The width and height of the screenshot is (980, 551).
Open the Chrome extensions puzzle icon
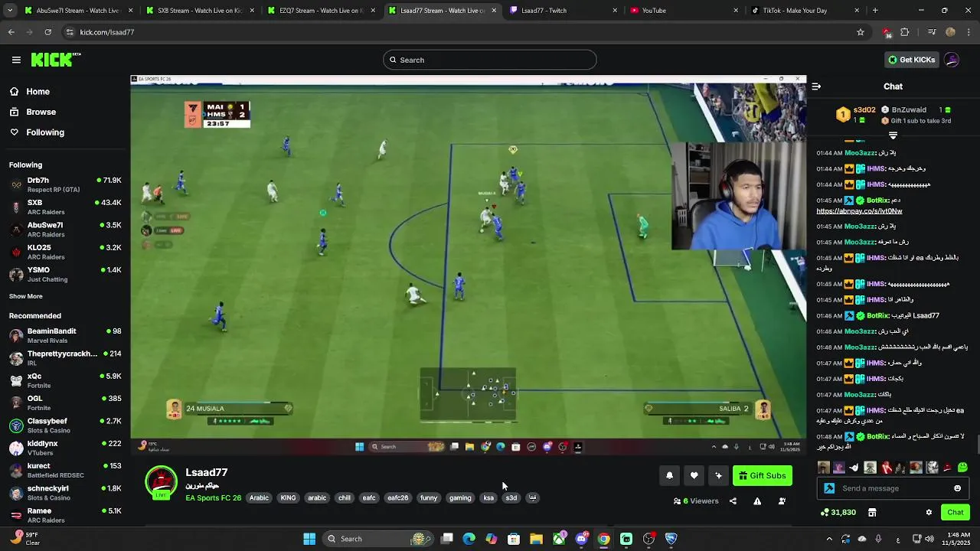click(x=905, y=32)
